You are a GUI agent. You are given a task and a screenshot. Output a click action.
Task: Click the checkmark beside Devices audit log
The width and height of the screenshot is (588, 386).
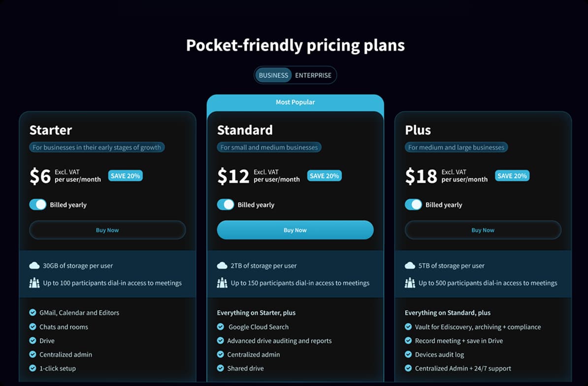tap(408, 354)
